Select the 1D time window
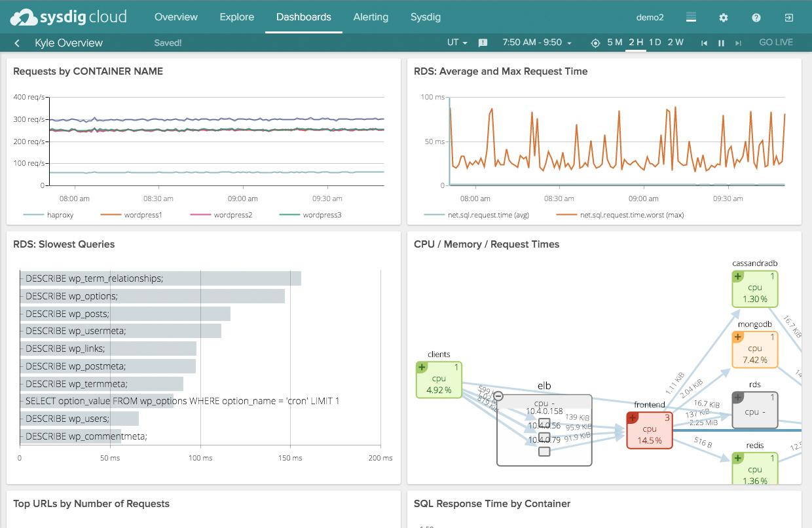This screenshot has width=812, height=528. (x=655, y=43)
